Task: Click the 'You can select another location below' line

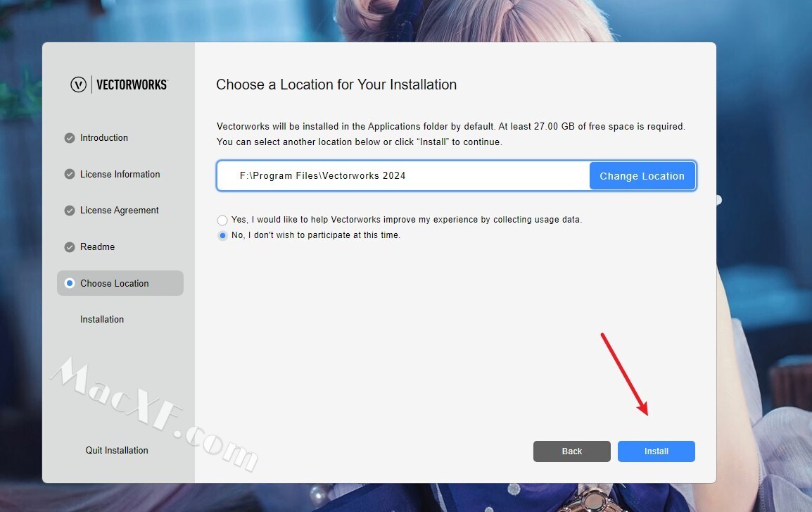Action: 359,142
